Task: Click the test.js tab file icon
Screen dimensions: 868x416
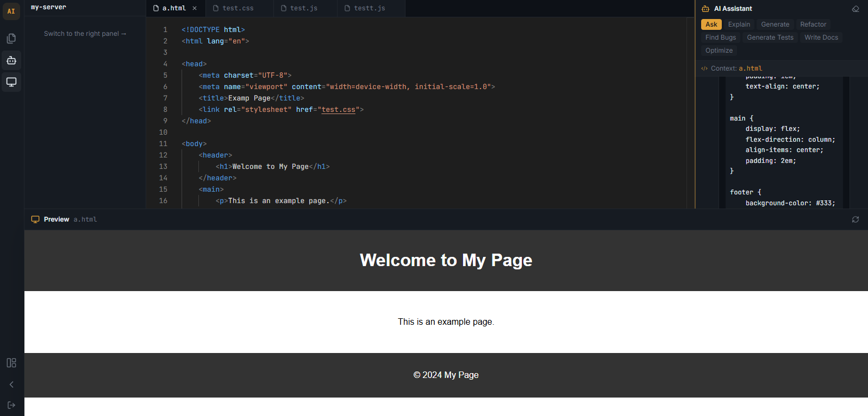Action: point(284,8)
